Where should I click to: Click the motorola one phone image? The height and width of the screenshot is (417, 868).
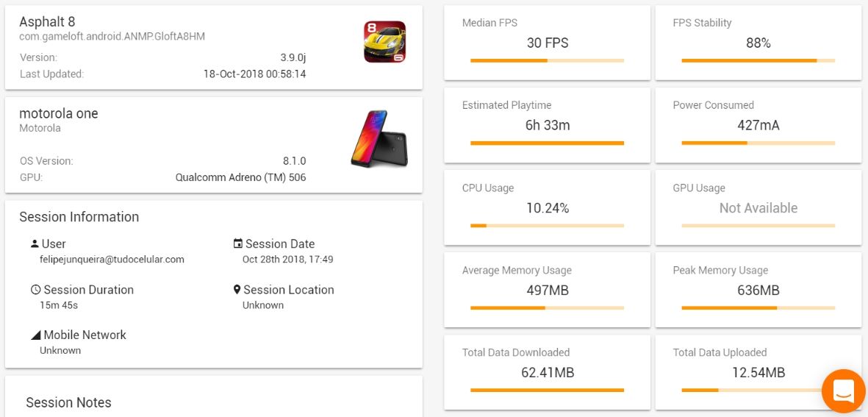pyautogui.click(x=379, y=139)
